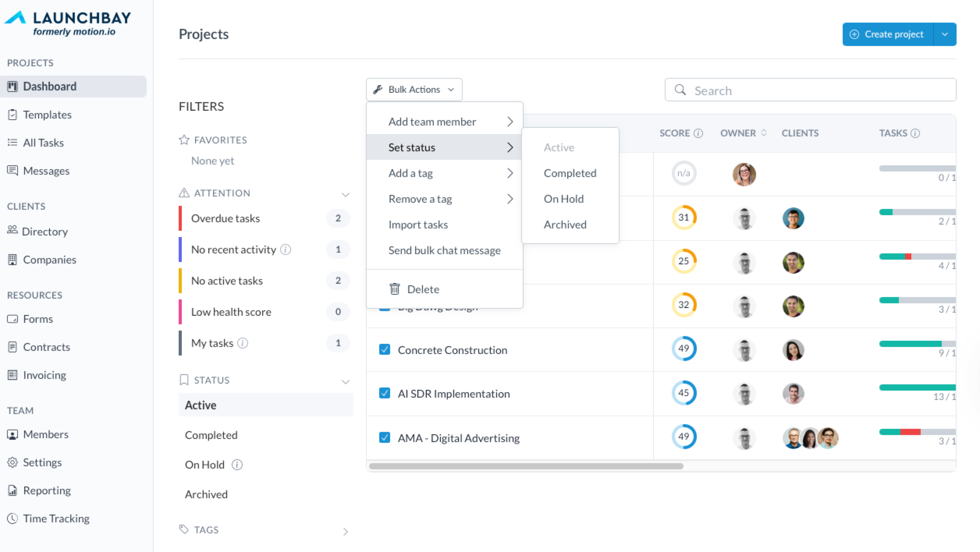Open the Bulk Actions dropdown

click(x=414, y=90)
